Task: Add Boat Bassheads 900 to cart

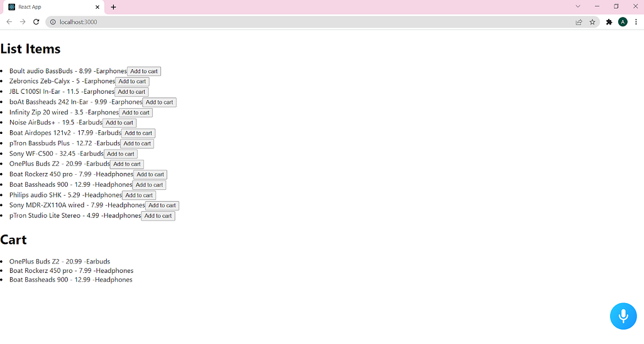Action: 149,185
